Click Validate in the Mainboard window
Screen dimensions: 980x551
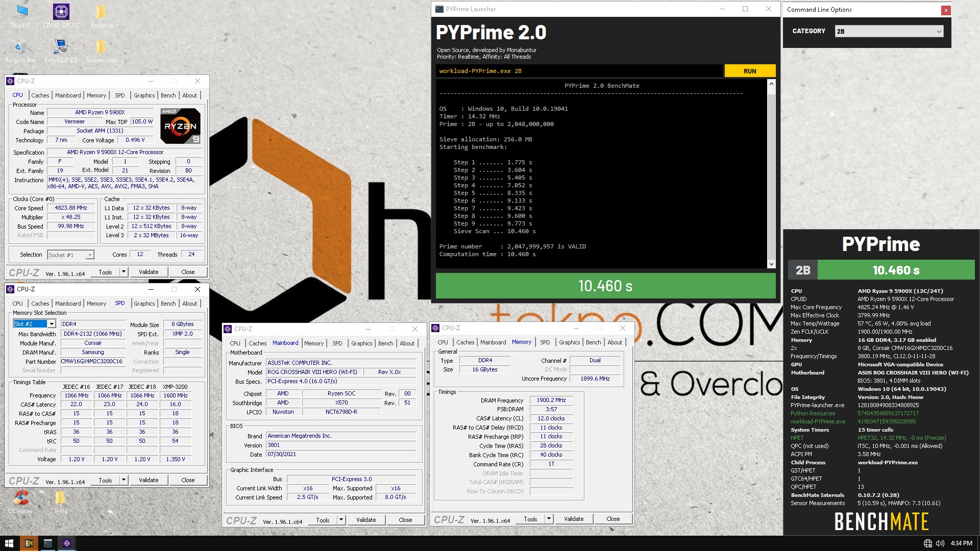pos(366,520)
